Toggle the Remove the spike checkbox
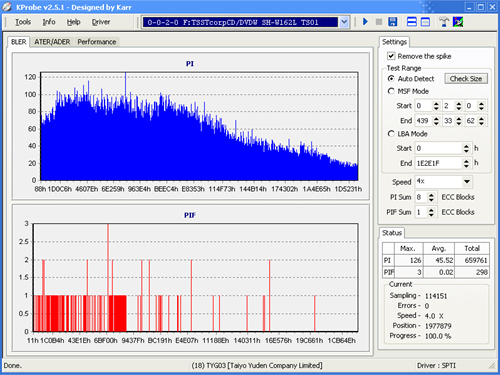 [391, 56]
